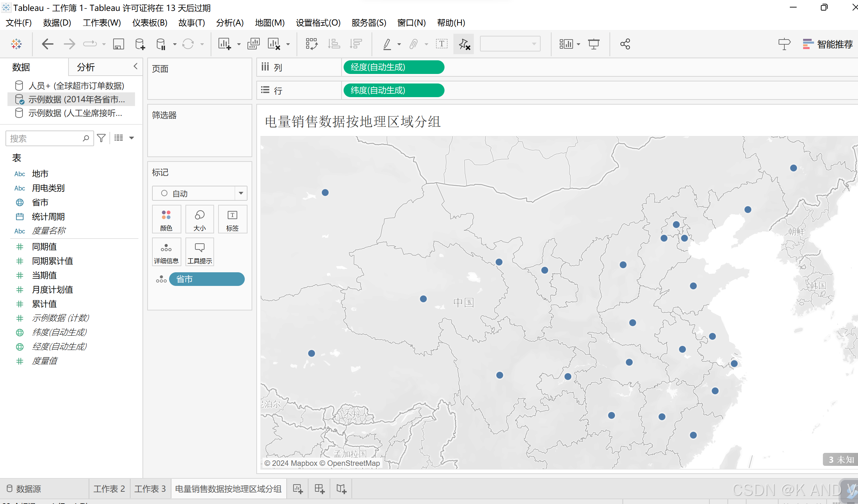Screen dimensions: 858x504
Task: Open the 自动 mark type dropdown
Action: 241,193
